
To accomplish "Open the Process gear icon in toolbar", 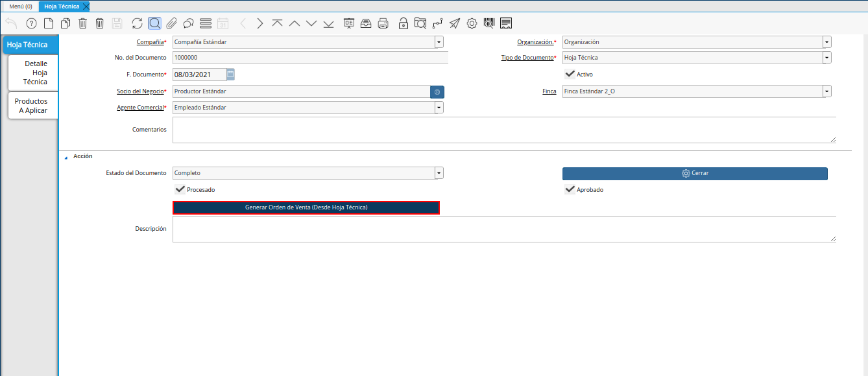I will click(x=472, y=24).
